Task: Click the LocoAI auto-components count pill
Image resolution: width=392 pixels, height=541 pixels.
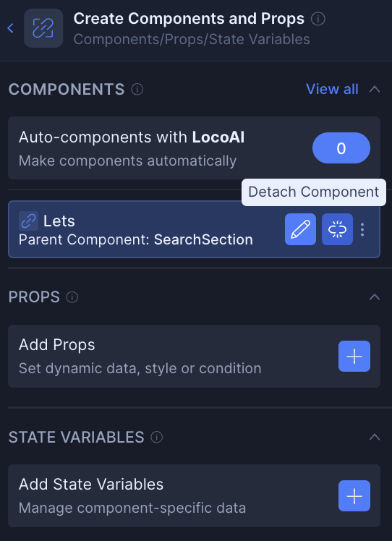Action: click(341, 148)
